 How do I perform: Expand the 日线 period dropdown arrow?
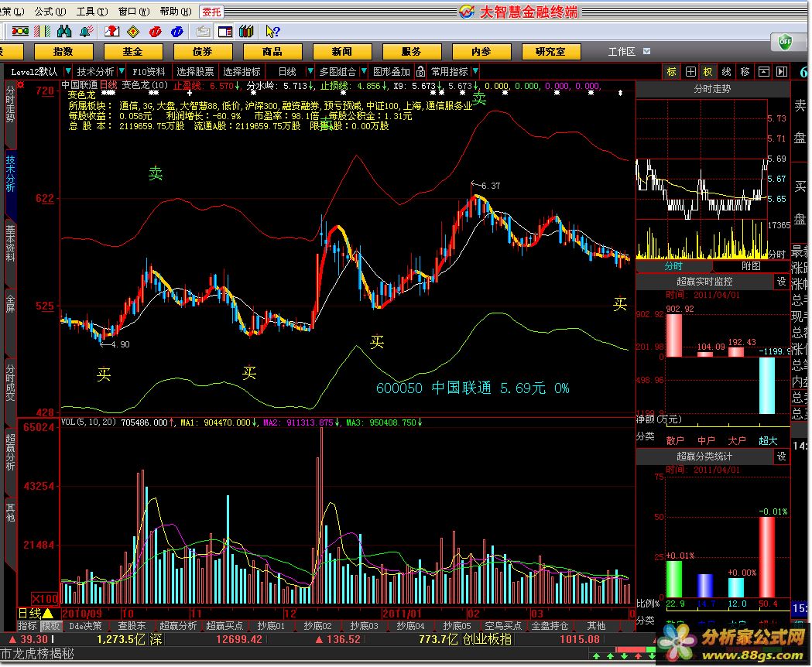point(310,71)
